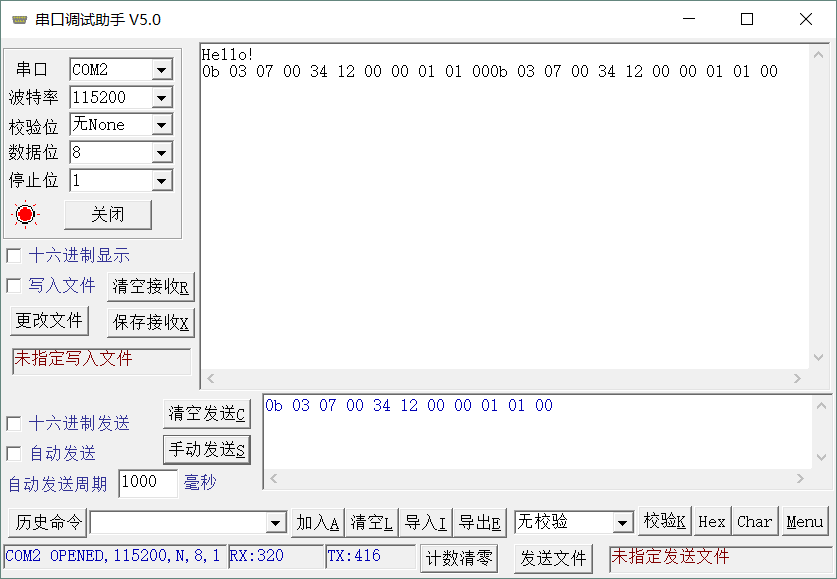Click receive area vertical scrollbar down arrow
Screen dimensions: 837x579
click(x=818, y=358)
